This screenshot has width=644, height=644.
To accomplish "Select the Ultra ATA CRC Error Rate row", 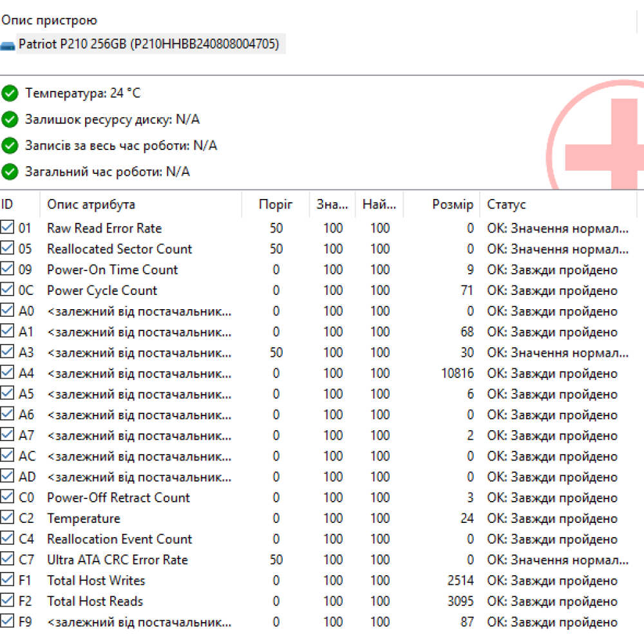I will pos(117,560).
